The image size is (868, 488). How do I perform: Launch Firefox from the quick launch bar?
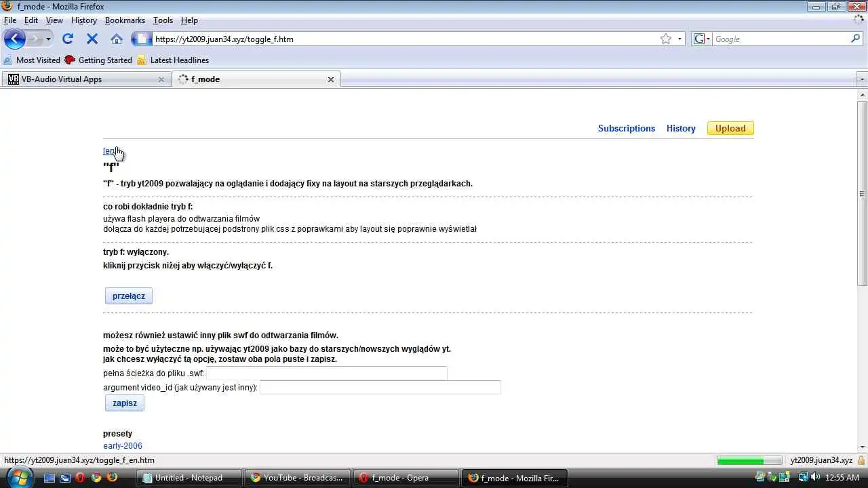(112, 478)
